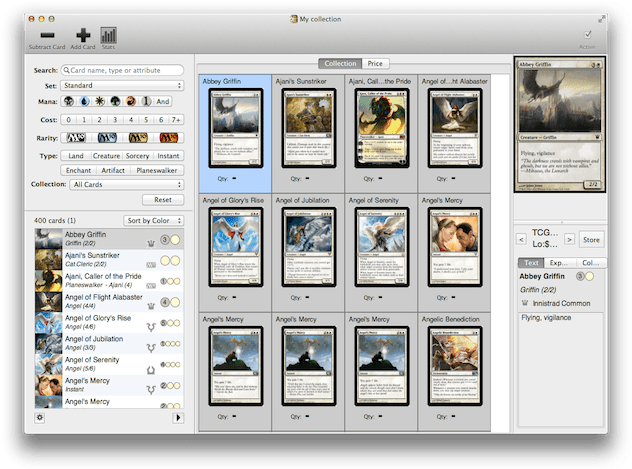Click the large Abbey Griffin card preview
The width and height of the screenshot is (632, 469).
click(x=560, y=125)
